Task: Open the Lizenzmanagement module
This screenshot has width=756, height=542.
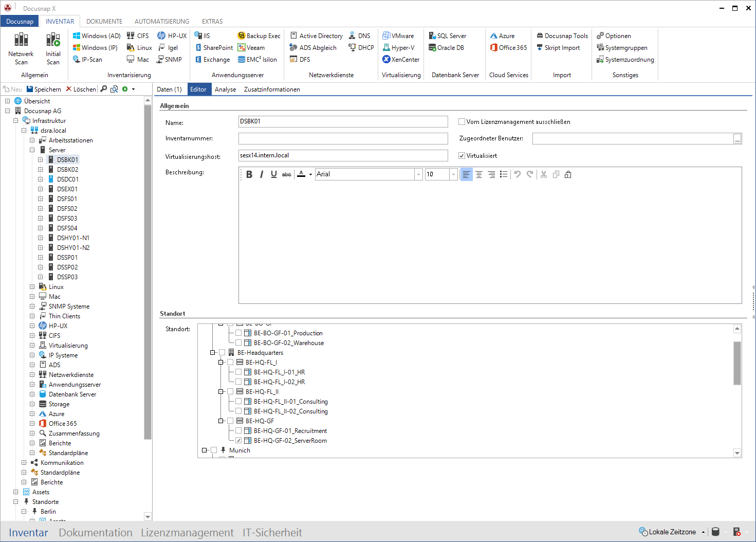Action: (187, 533)
